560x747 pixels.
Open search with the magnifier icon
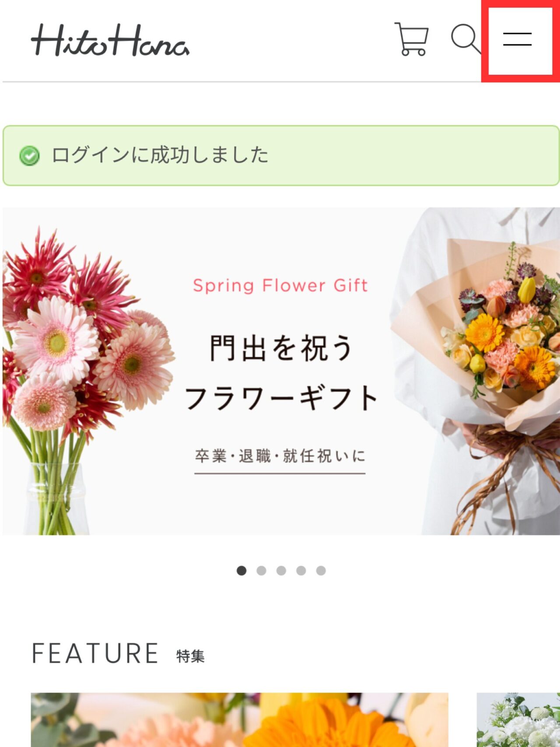tap(466, 39)
